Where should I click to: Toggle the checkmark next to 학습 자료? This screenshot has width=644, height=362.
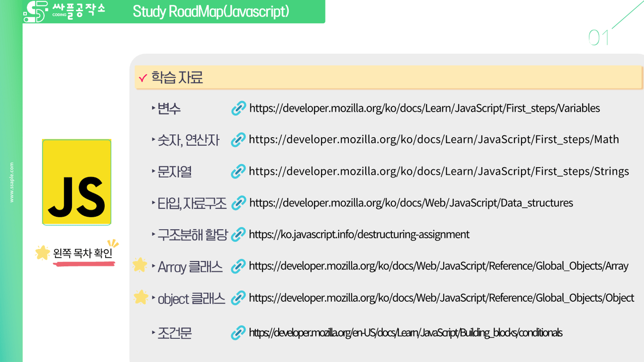[x=143, y=77]
